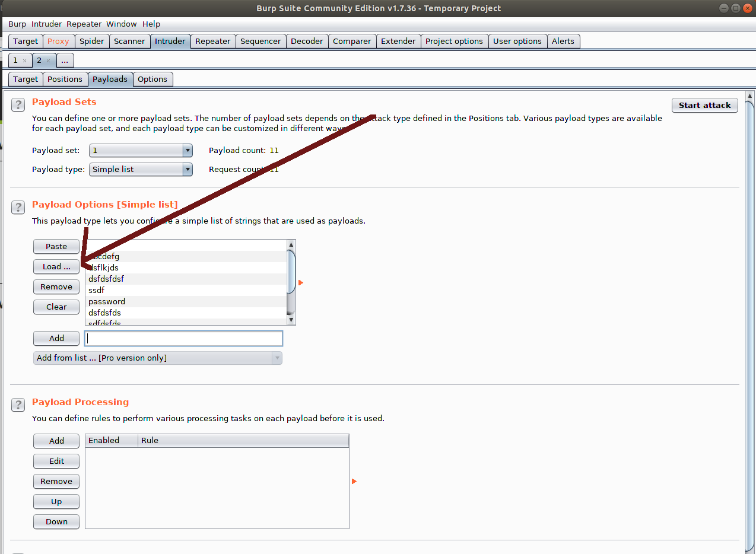The image size is (756, 554).
Task: Paste payloads into the simple list
Action: point(56,246)
